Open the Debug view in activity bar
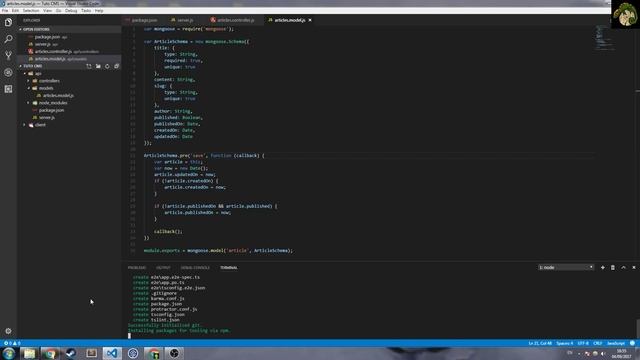 (x=8, y=72)
